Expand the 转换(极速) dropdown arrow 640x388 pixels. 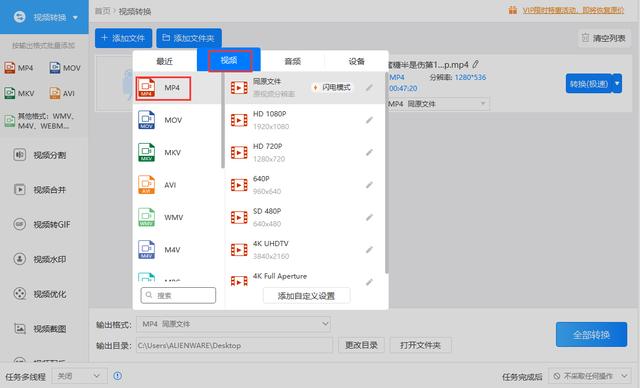pyautogui.click(x=617, y=84)
